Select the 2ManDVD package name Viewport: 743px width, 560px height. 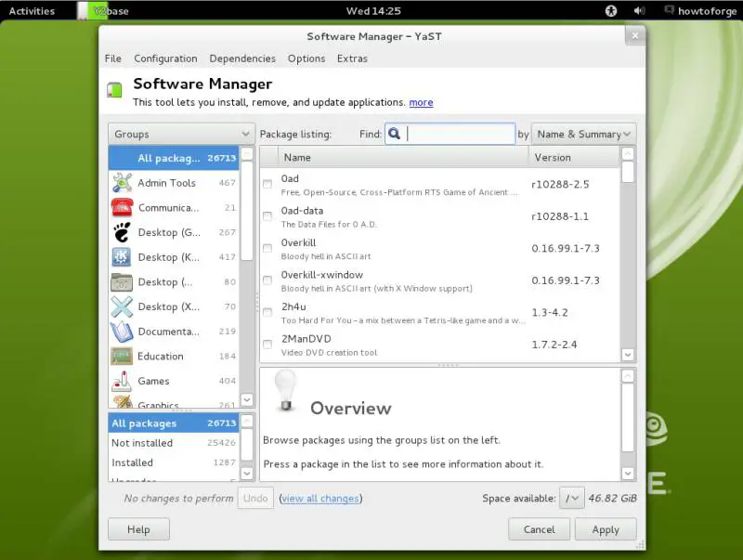click(x=306, y=339)
